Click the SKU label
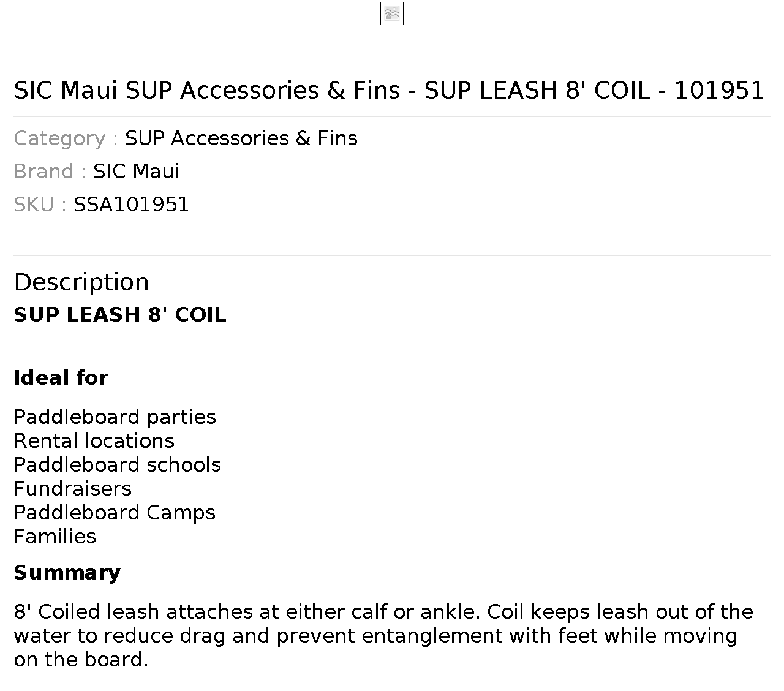Image resolution: width=784 pixels, height=691 pixels. (40, 205)
